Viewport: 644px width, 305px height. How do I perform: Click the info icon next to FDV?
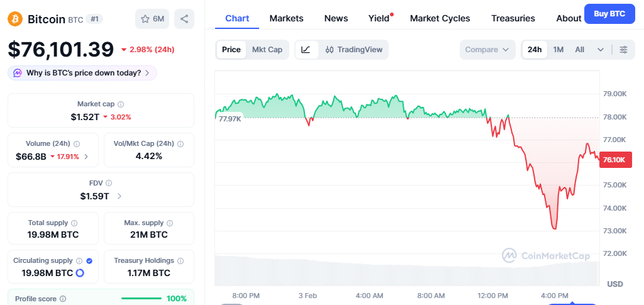pyautogui.click(x=108, y=183)
